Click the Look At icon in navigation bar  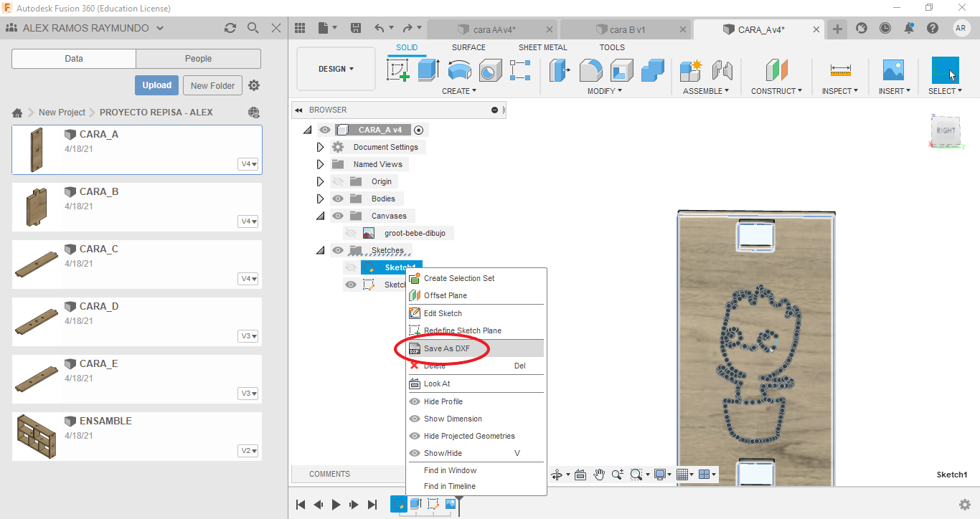[x=580, y=475]
